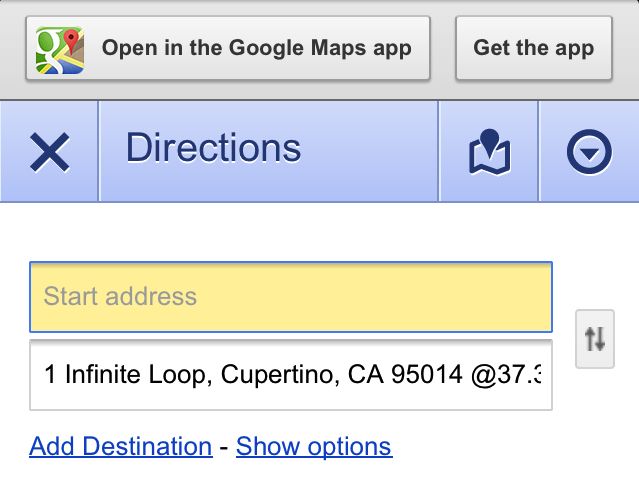This screenshot has height=487, width=639.
Task: Expand more choices via header dropdown arrow
Action: (588, 152)
